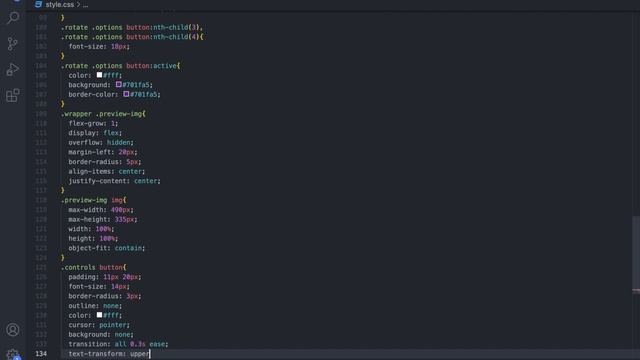Open the #fff color swatch under button:active
The width and height of the screenshot is (640, 360).
(x=99, y=75)
